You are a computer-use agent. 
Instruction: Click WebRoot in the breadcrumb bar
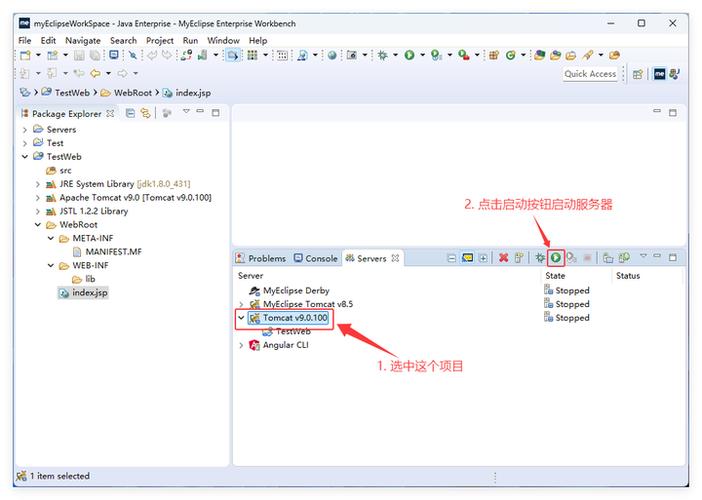coord(131,92)
